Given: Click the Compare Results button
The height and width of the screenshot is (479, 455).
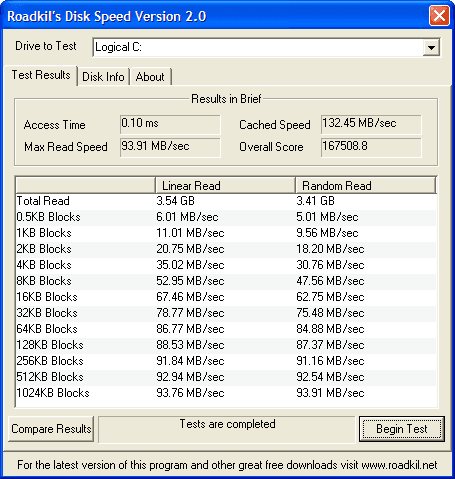Looking at the screenshot, I should (51, 429).
